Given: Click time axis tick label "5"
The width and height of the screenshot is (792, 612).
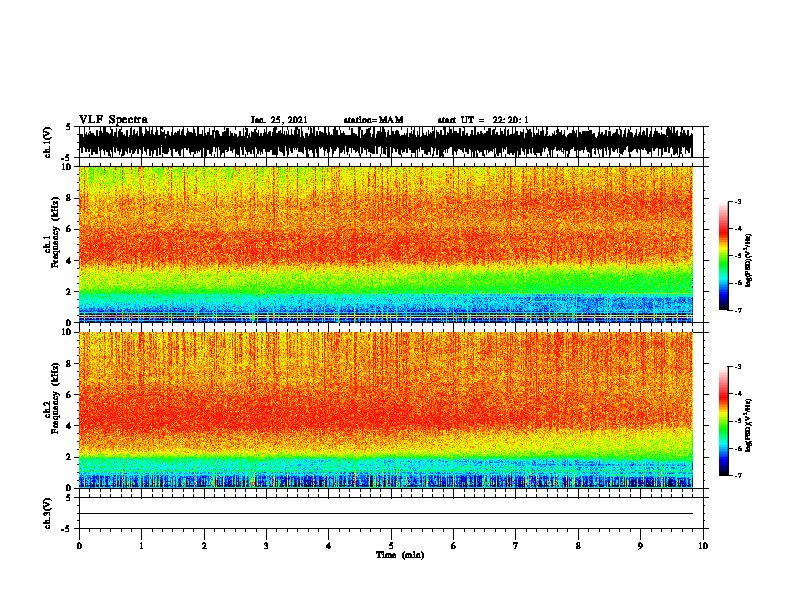Looking at the screenshot, I should pos(391,545).
